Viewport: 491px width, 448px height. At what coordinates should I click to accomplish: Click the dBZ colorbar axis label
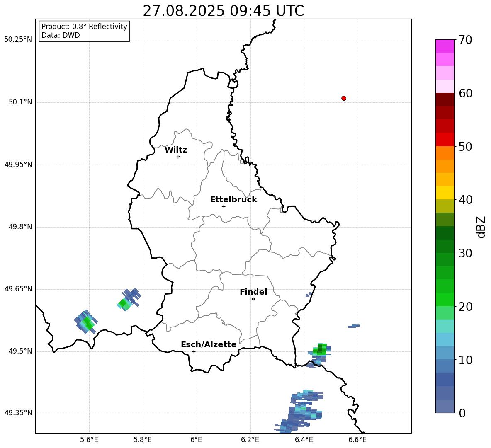481,227
